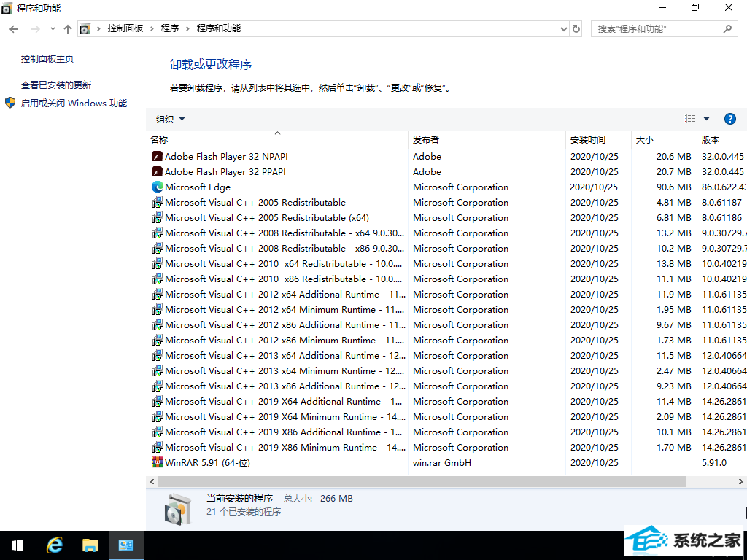
Task: Click the shield icon beside Windows 功能
Action: click(10, 103)
